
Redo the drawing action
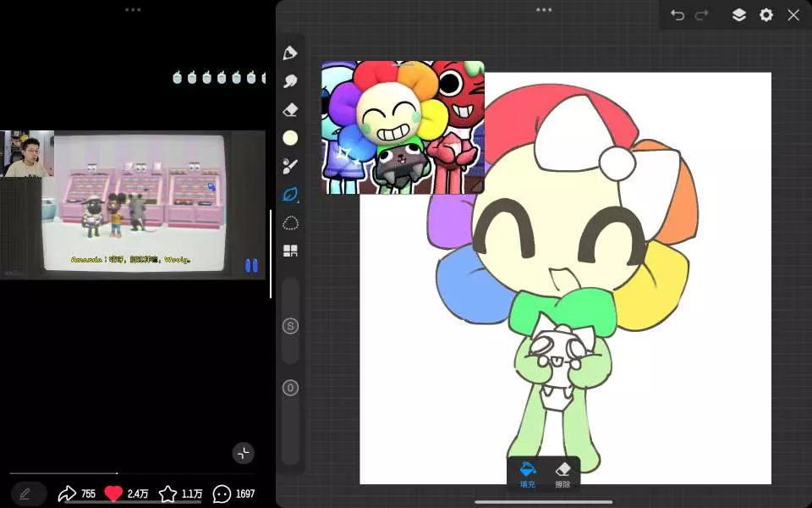tap(701, 15)
